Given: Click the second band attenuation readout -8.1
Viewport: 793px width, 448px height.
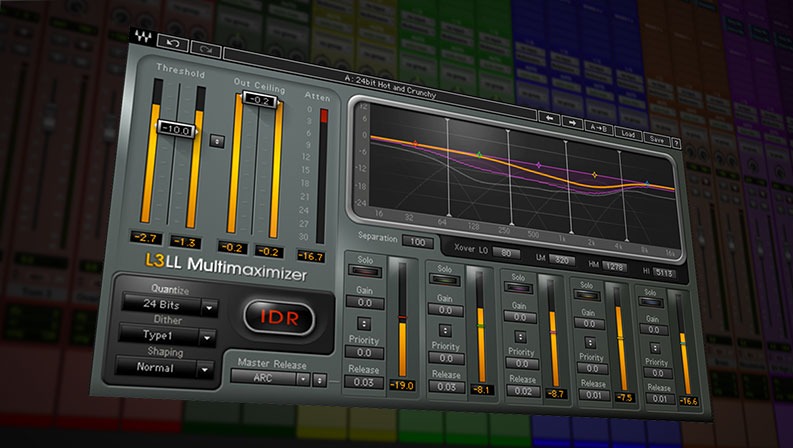Looking at the screenshot, I should pyautogui.click(x=481, y=389).
